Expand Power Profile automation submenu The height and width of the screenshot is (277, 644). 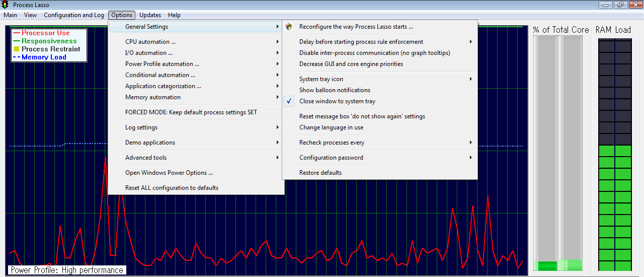coord(196,64)
